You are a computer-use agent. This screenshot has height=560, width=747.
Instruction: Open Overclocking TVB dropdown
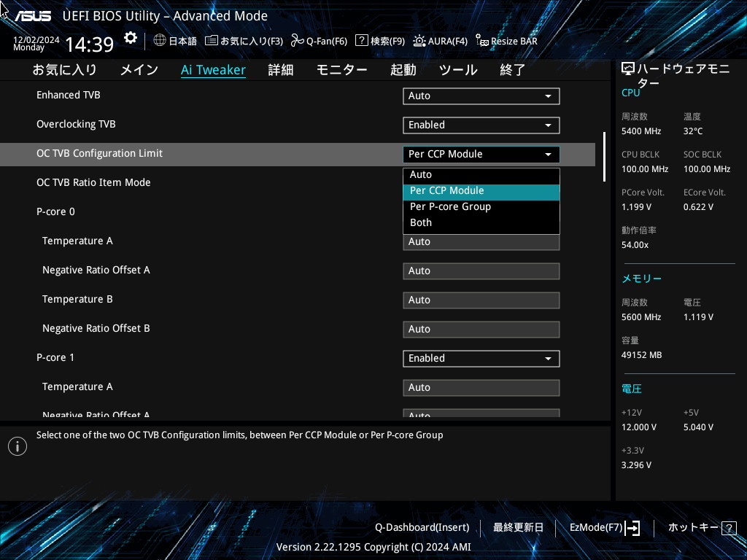[x=481, y=125]
